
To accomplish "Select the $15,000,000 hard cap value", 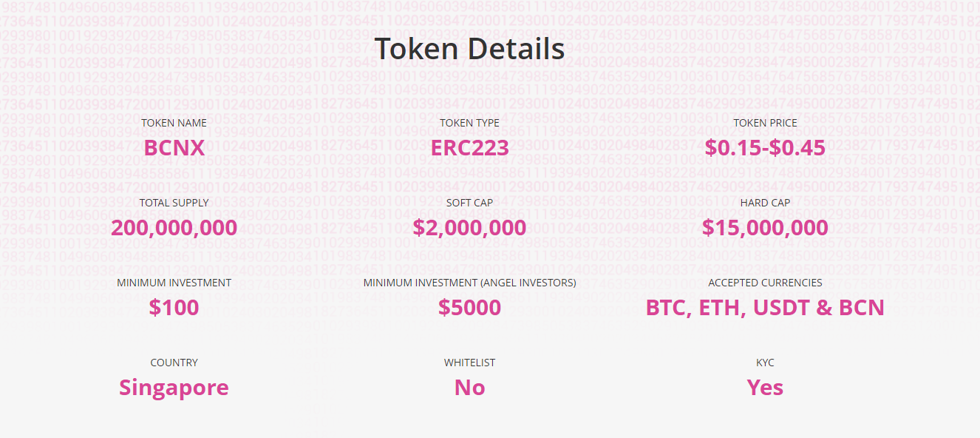I will [x=765, y=227].
